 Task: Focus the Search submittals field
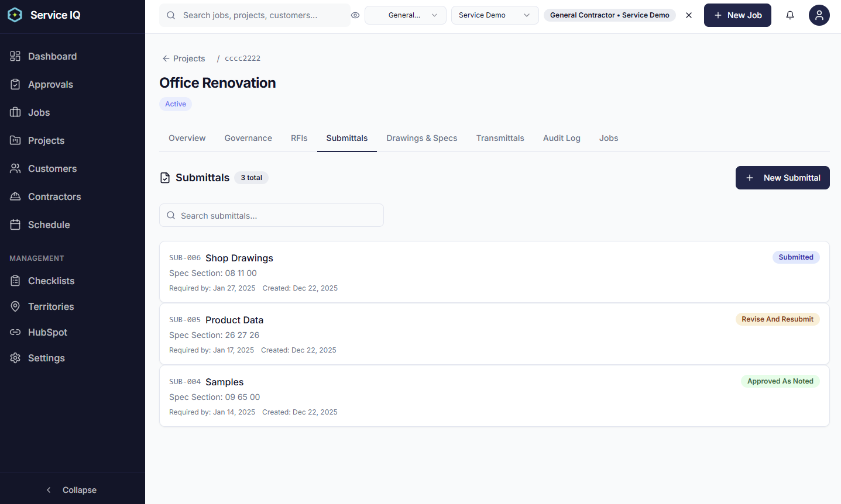pyautogui.click(x=272, y=215)
